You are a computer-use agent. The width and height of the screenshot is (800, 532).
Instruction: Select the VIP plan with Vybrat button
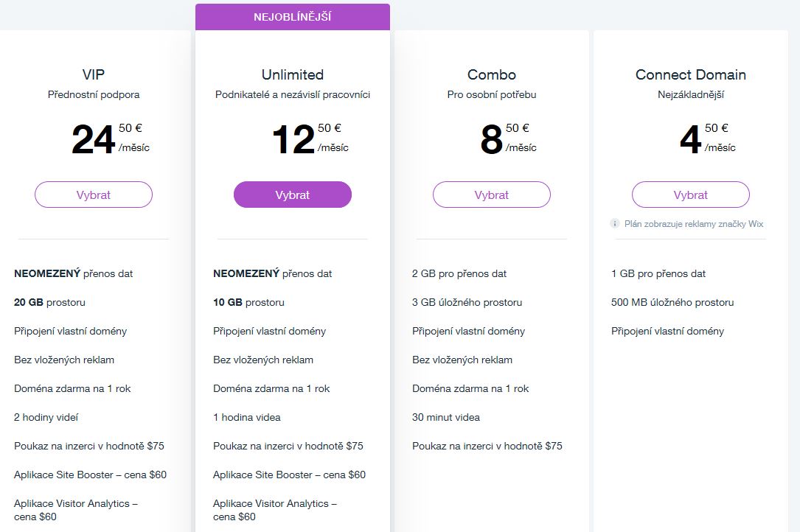tap(94, 195)
